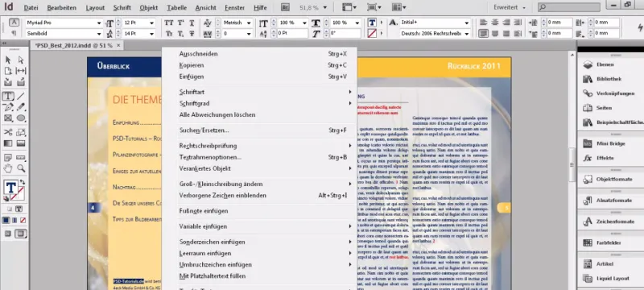644x290 pixels.
Task: Open the Initial+ character style dropdown
Action: coord(467,23)
